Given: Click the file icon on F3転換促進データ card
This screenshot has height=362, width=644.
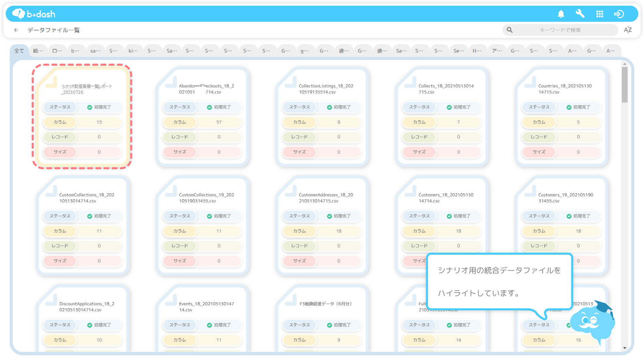Looking at the screenshot, I should (291, 300).
